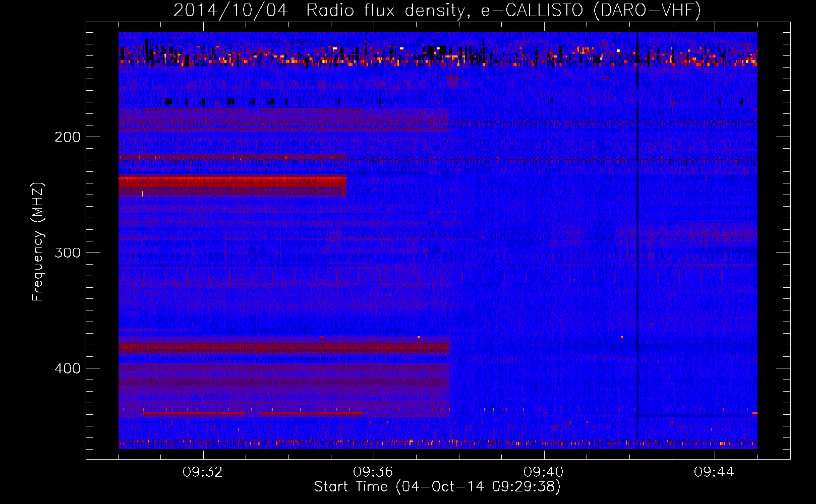Click the dark vertical line near 09:42
This screenshot has width=816, height=504.
coord(637,240)
